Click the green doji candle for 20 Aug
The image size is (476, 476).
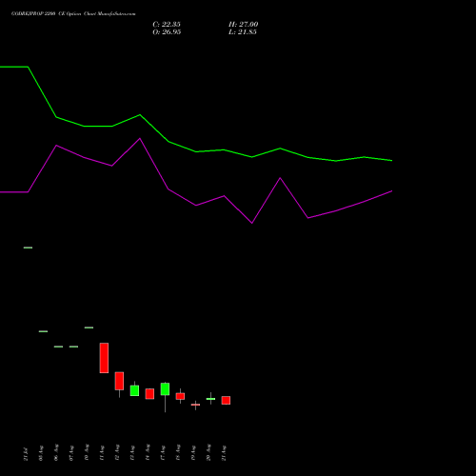[x=210, y=399]
